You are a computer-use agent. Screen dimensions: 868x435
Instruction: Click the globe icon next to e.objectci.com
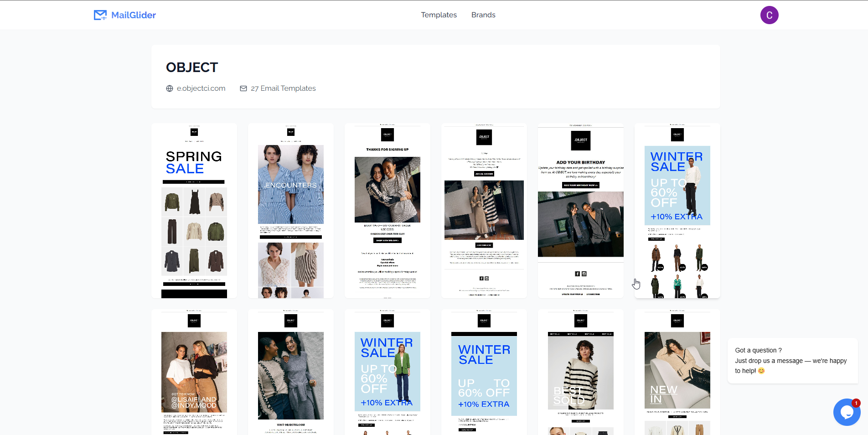click(170, 88)
